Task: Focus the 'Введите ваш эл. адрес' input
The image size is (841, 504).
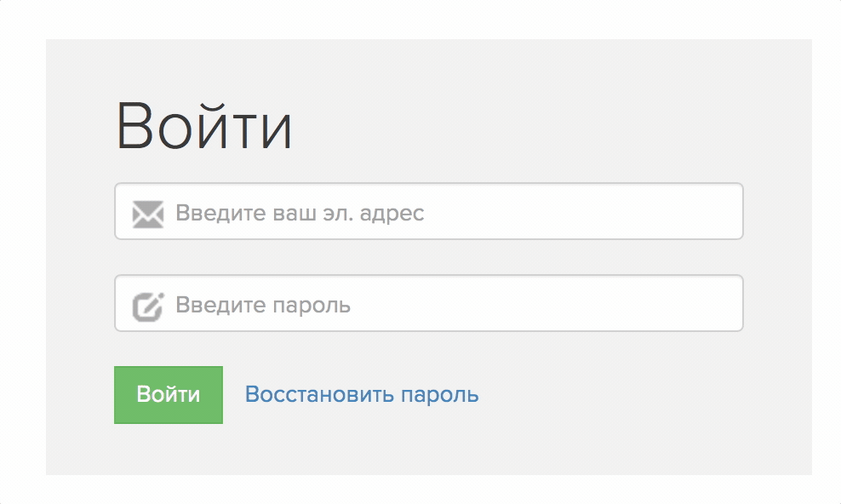Action: pyautogui.click(x=428, y=211)
